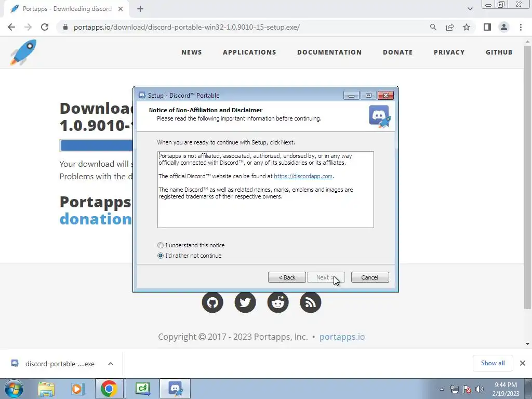The width and height of the screenshot is (532, 399).
Task: Click the Portapps rocket logo
Action: pos(23,52)
